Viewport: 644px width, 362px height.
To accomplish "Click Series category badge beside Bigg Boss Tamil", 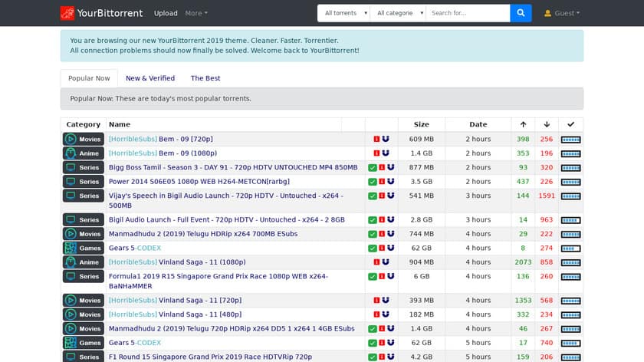I will (84, 168).
